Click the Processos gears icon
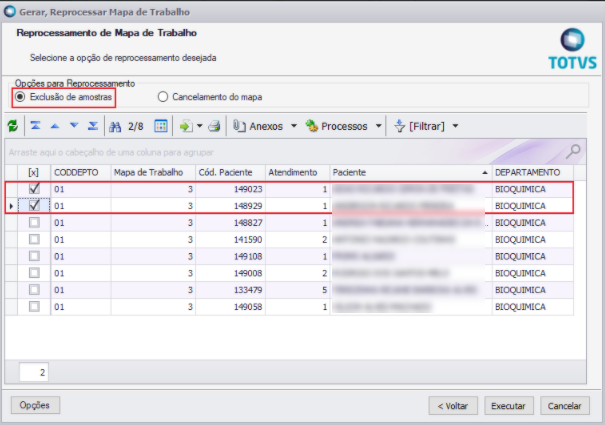The width and height of the screenshot is (605, 425). click(311, 126)
